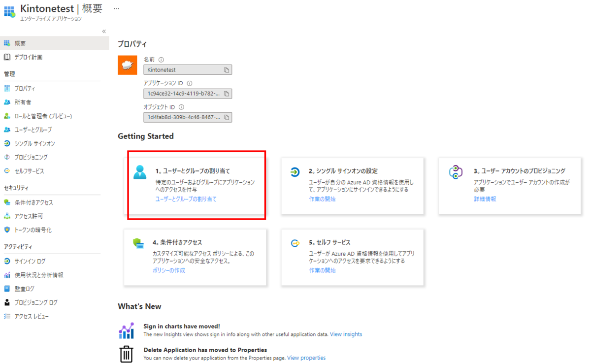Screen dimensions: 591x364
Task: Click the アクセス レビュー list icon
Action: pyautogui.click(x=7, y=316)
